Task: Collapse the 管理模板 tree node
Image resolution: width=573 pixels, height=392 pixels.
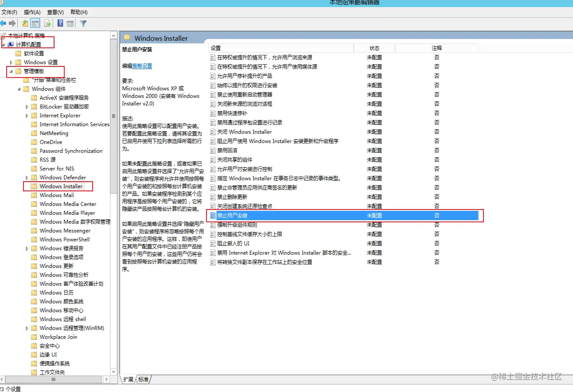Action: click(11, 71)
